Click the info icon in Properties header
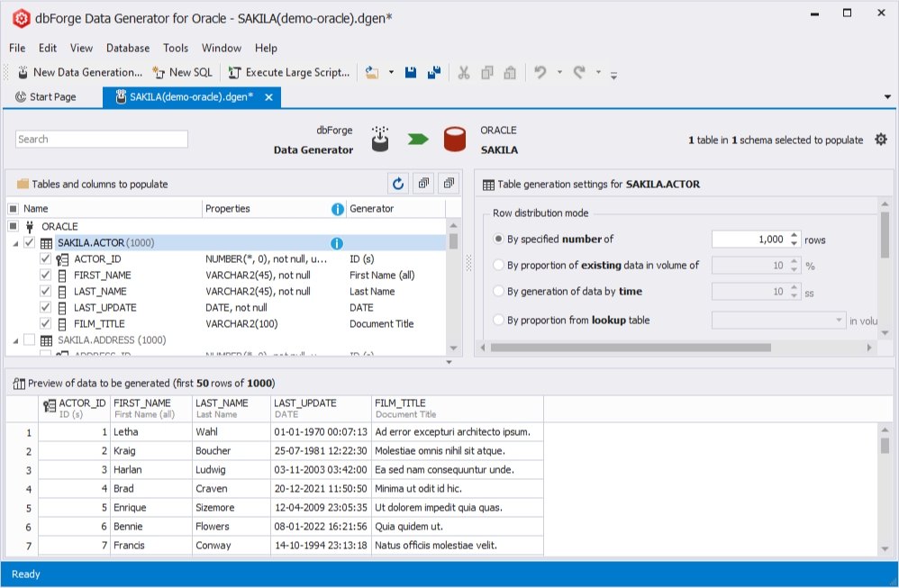Viewport: 899px width, 588px height. [x=338, y=209]
